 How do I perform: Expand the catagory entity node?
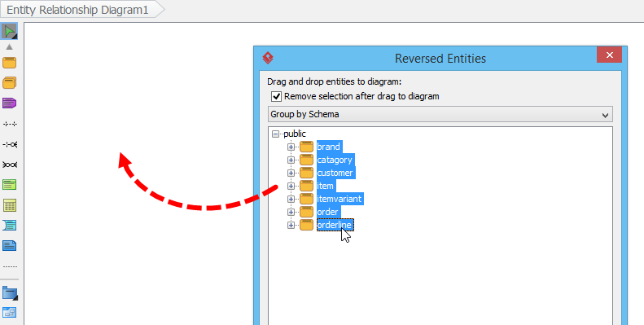click(x=291, y=160)
